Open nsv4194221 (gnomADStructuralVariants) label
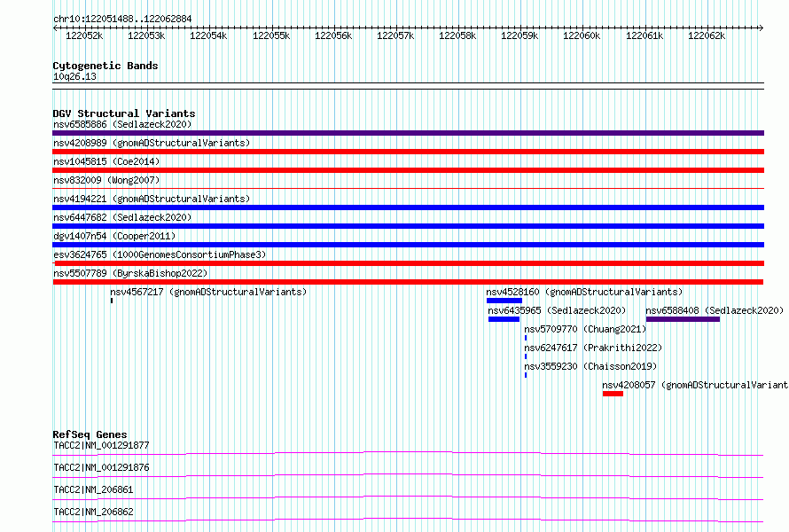789x532 pixels. pos(152,199)
